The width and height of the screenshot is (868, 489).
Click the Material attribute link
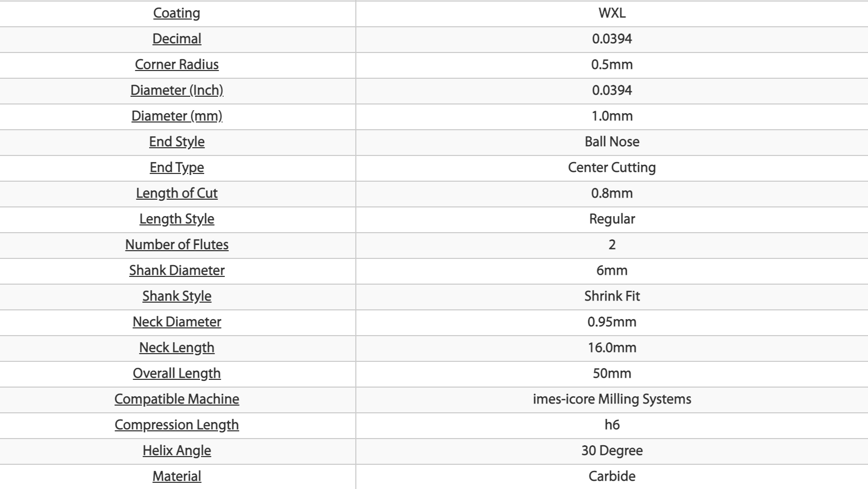click(176, 477)
